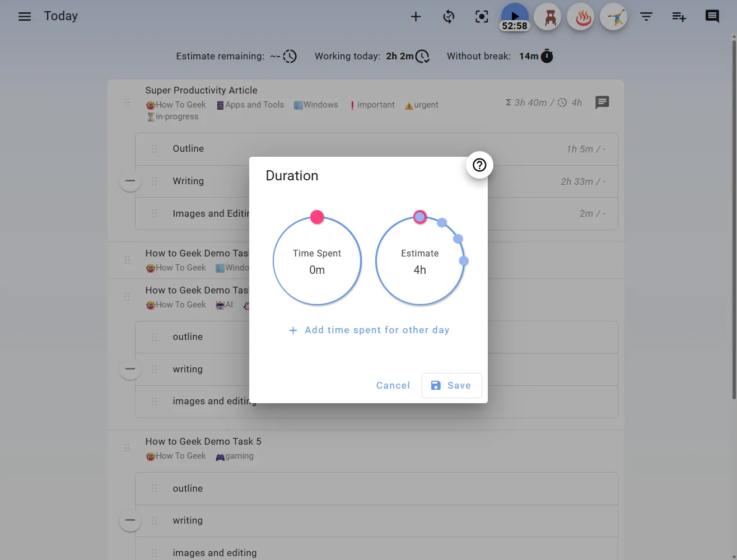
Task: Open the help question mark button
Action: [479, 165]
